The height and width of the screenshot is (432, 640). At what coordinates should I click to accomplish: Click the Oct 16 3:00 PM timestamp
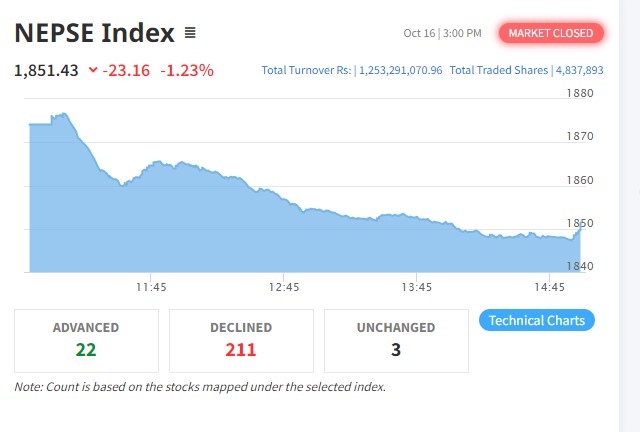pos(442,33)
